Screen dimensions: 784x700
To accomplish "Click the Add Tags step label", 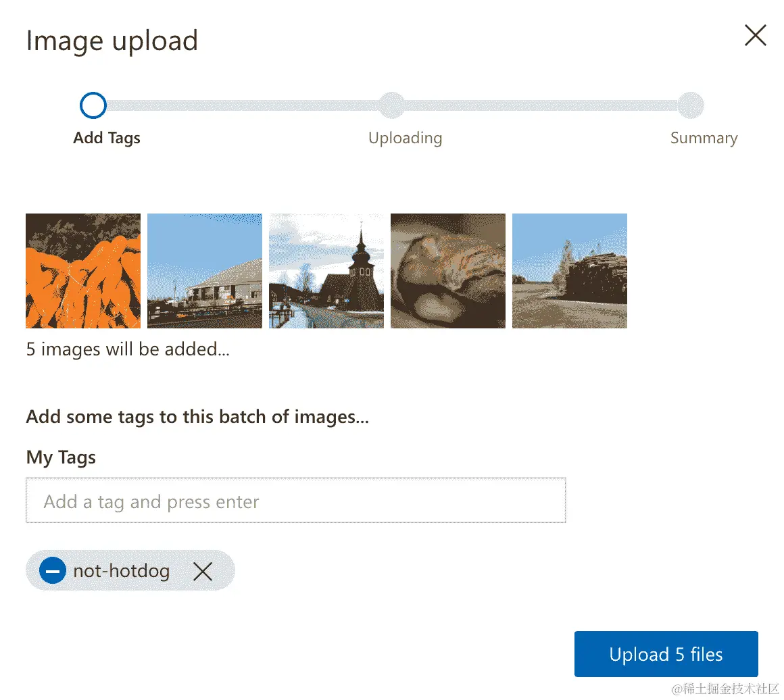I will pyautogui.click(x=107, y=139).
